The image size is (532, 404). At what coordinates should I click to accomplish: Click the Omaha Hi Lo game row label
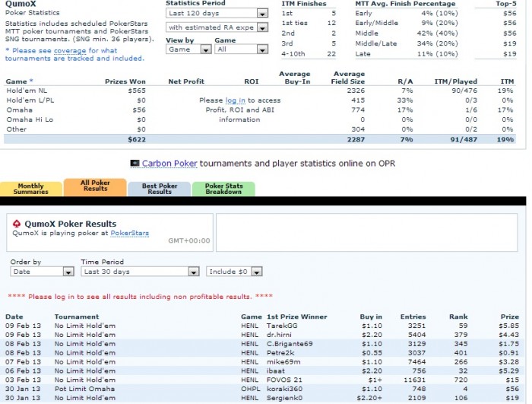pos(30,119)
